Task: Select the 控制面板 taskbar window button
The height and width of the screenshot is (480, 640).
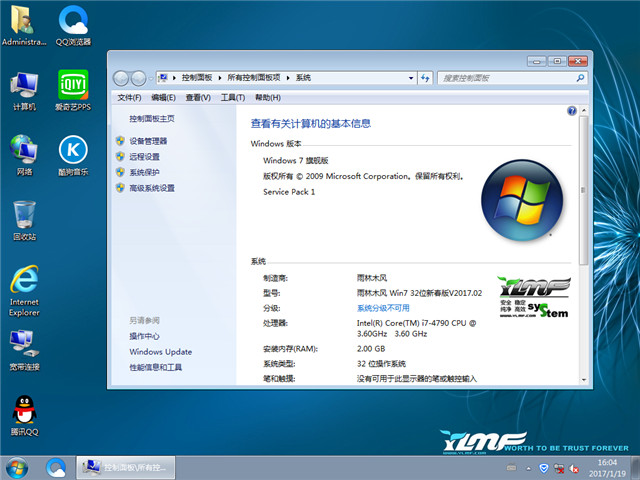Action: pyautogui.click(x=126, y=468)
